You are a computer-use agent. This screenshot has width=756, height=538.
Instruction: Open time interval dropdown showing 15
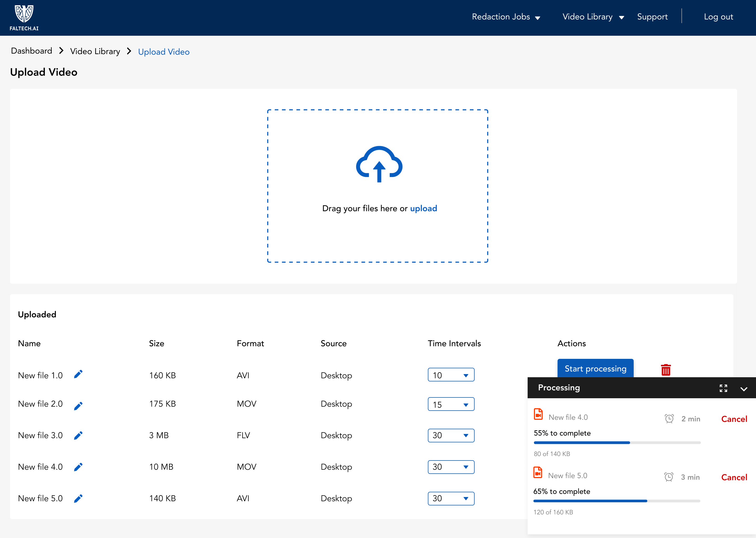tap(451, 404)
